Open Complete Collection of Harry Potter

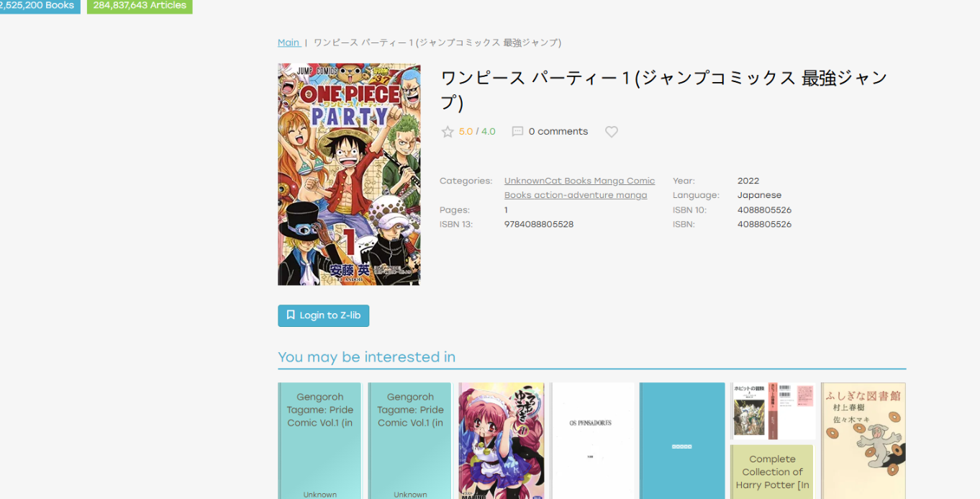coord(772,472)
